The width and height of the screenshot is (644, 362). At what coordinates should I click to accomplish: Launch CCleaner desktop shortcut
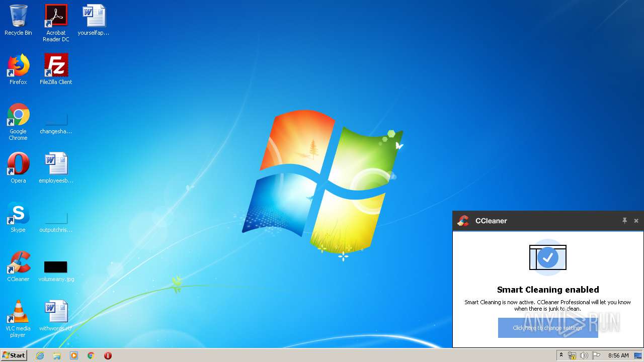pyautogui.click(x=18, y=266)
